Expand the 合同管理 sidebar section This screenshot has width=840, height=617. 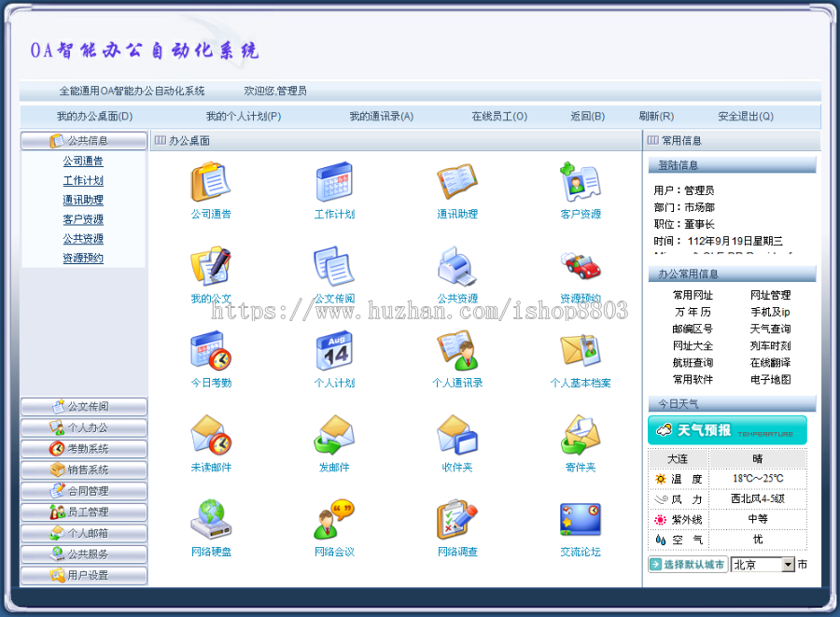point(84,491)
